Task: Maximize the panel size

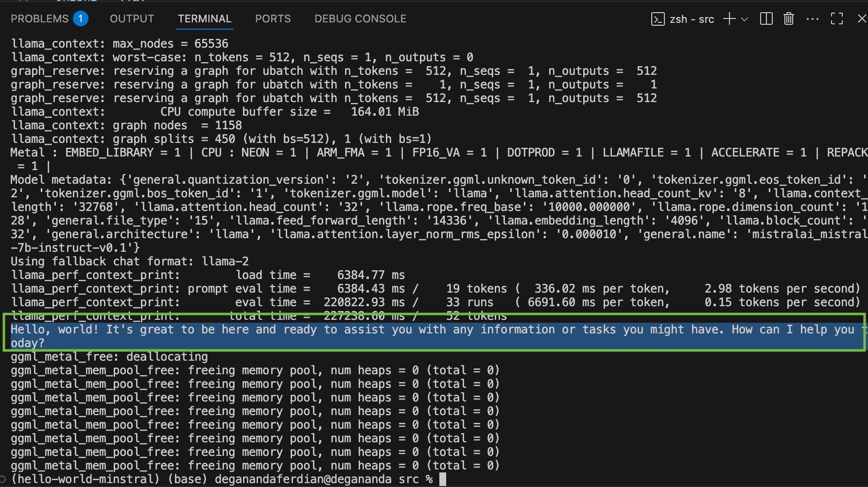Action: 836,19
